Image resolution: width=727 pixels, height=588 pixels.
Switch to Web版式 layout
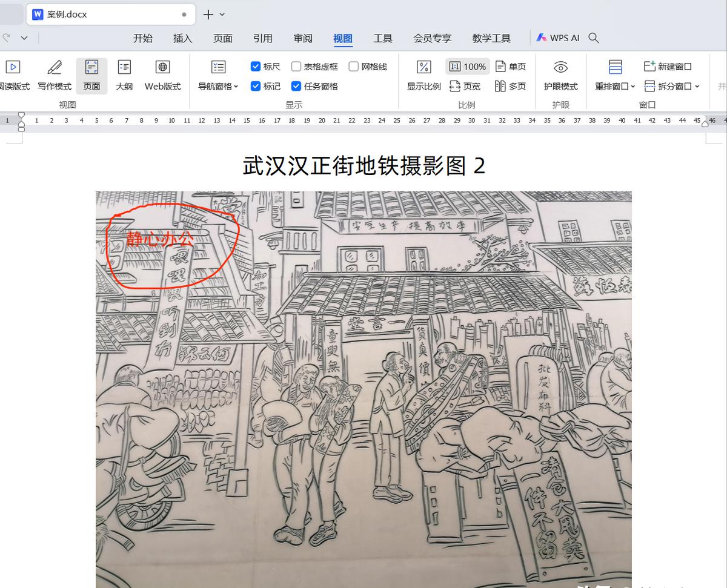click(x=162, y=76)
